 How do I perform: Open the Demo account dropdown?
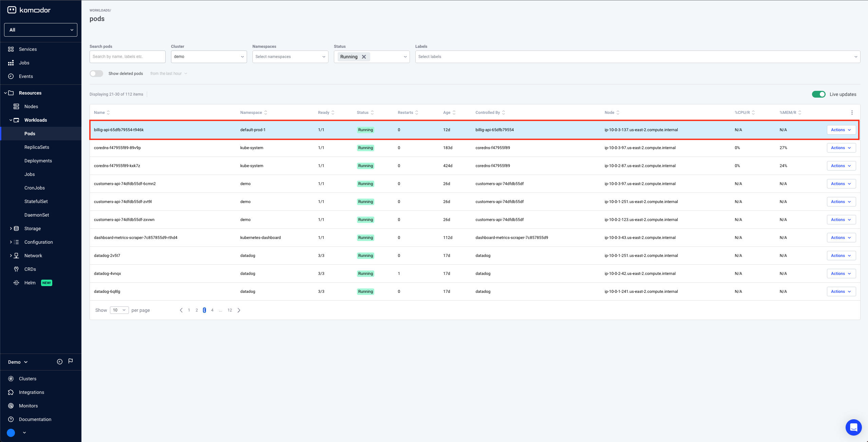18,362
